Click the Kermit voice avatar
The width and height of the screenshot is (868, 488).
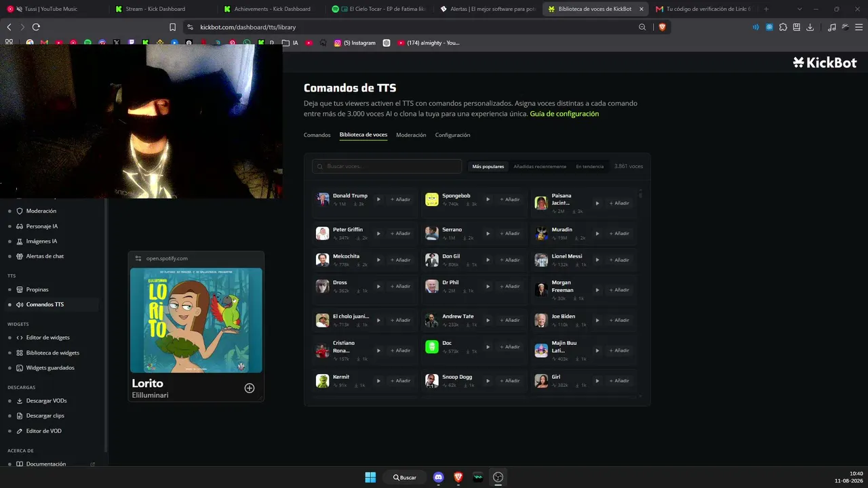(322, 381)
